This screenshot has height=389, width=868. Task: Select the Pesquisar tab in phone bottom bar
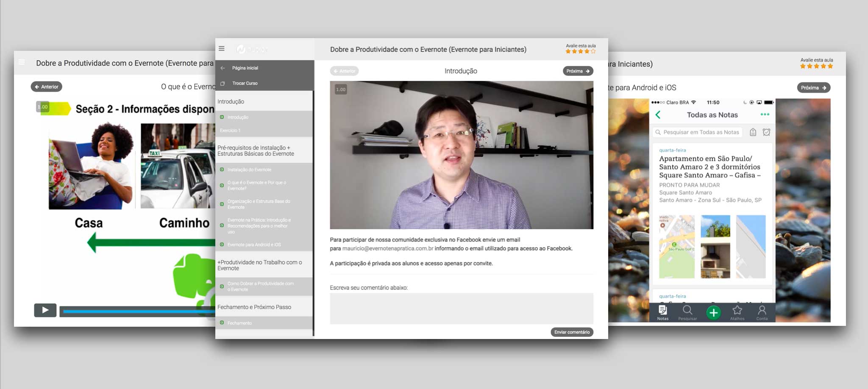click(687, 313)
